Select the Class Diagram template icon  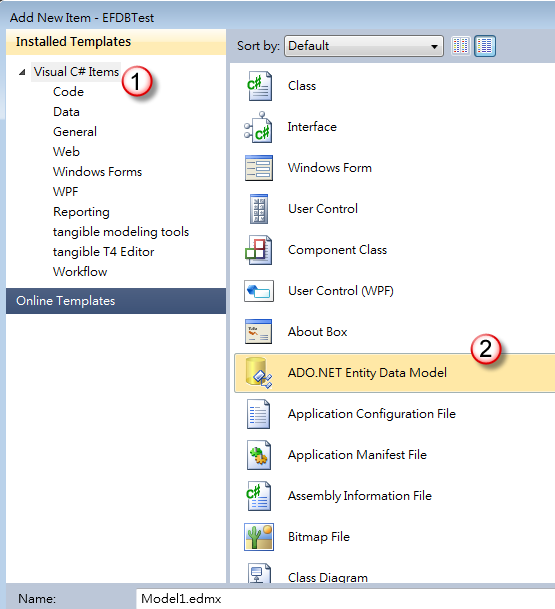point(259,573)
